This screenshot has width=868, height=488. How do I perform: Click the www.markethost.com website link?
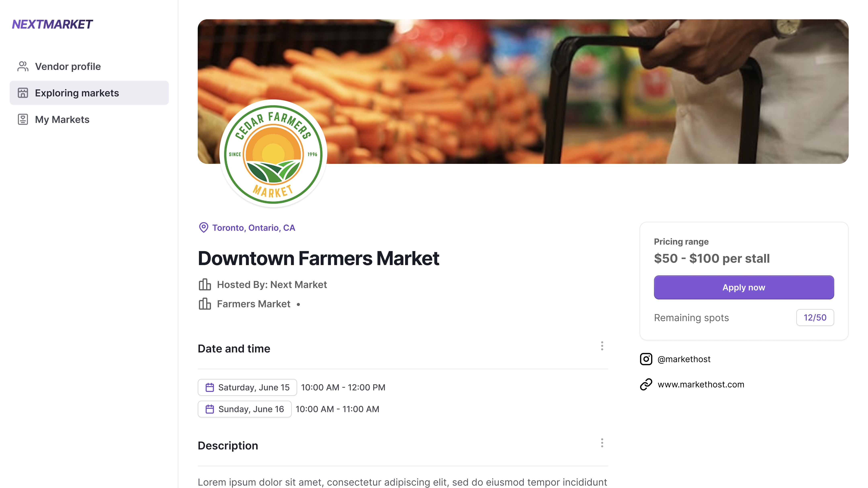pyautogui.click(x=701, y=384)
